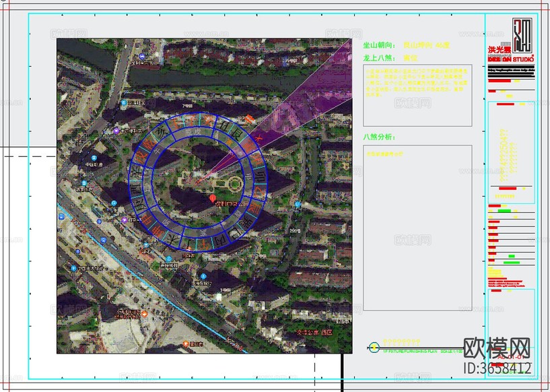Pick the red 癸 character on the compass ring
This screenshot has width=550, height=392.
(209, 121)
